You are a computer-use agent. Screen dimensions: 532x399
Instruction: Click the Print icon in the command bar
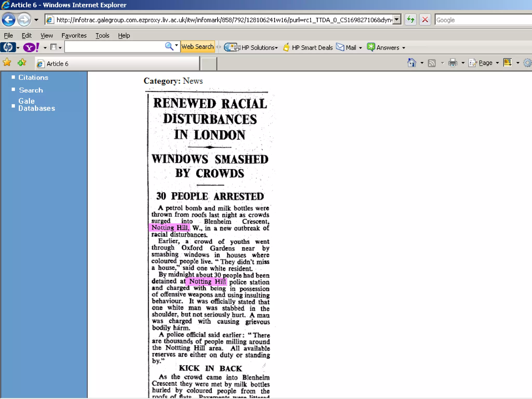[x=453, y=63]
